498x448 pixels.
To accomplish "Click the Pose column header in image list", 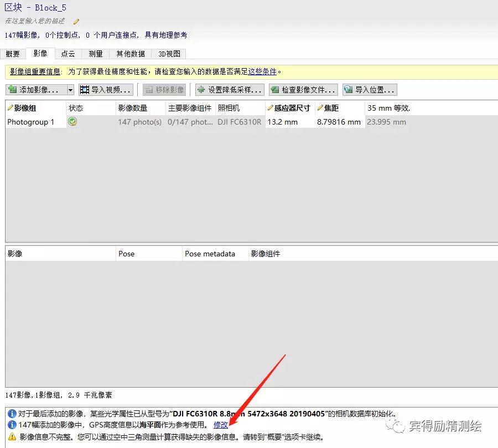I will click(x=127, y=254).
